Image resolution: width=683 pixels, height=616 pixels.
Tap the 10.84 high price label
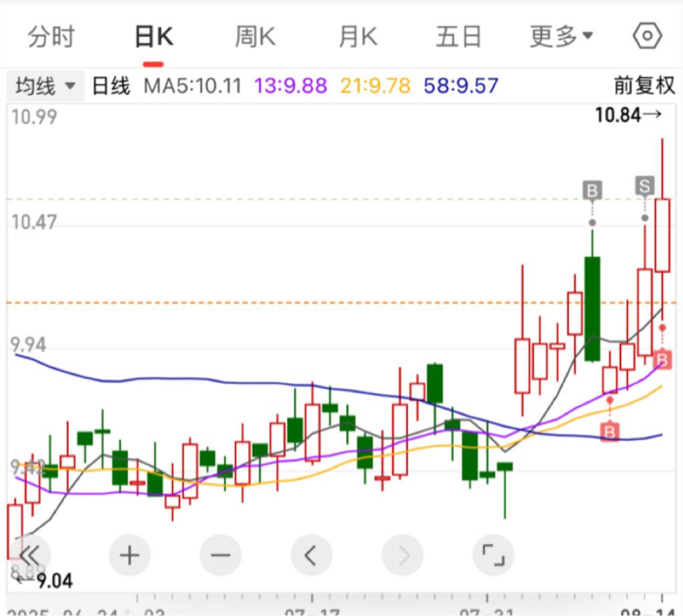628,115
